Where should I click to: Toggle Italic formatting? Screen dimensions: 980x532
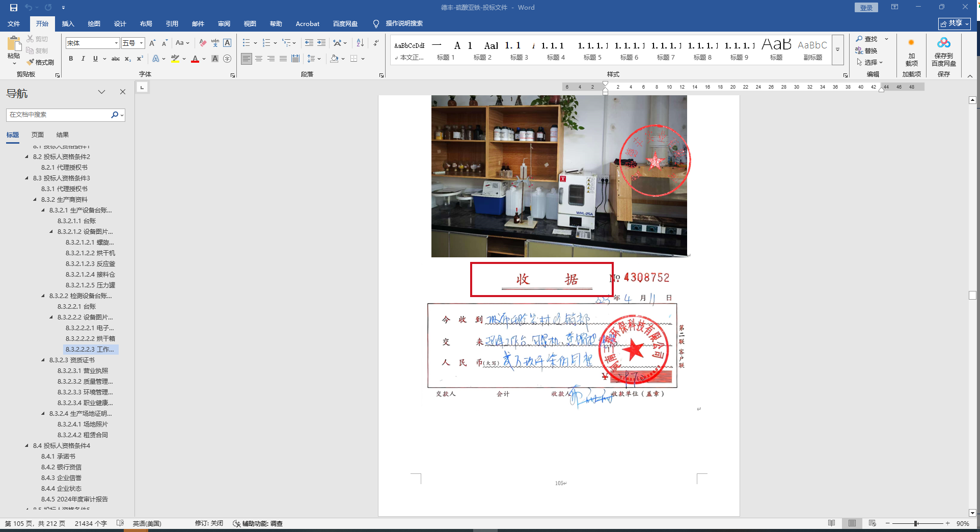83,59
